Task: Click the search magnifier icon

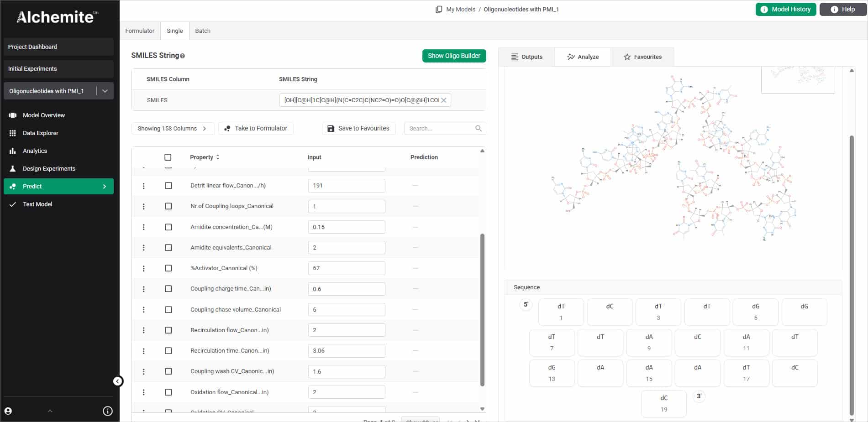Action: pos(478,129)
